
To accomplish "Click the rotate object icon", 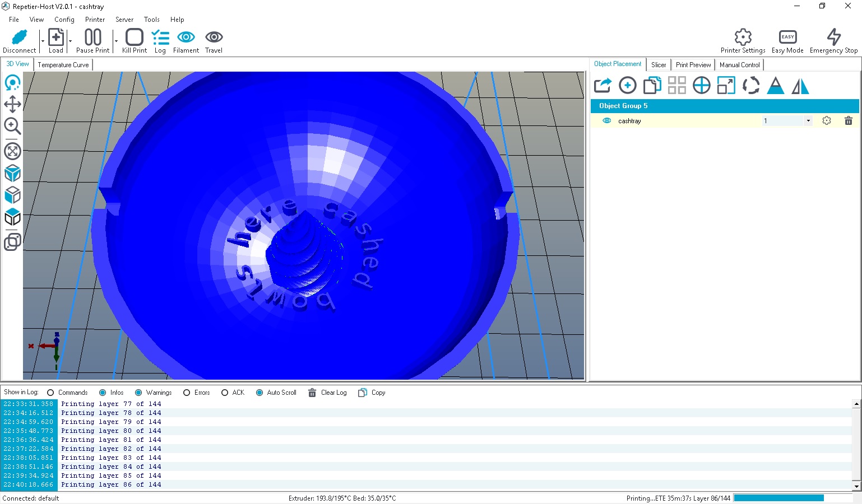I will (751, 86).
